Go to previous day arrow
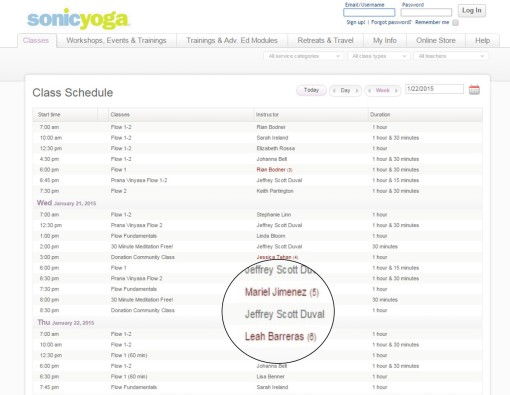 [334, 90]
